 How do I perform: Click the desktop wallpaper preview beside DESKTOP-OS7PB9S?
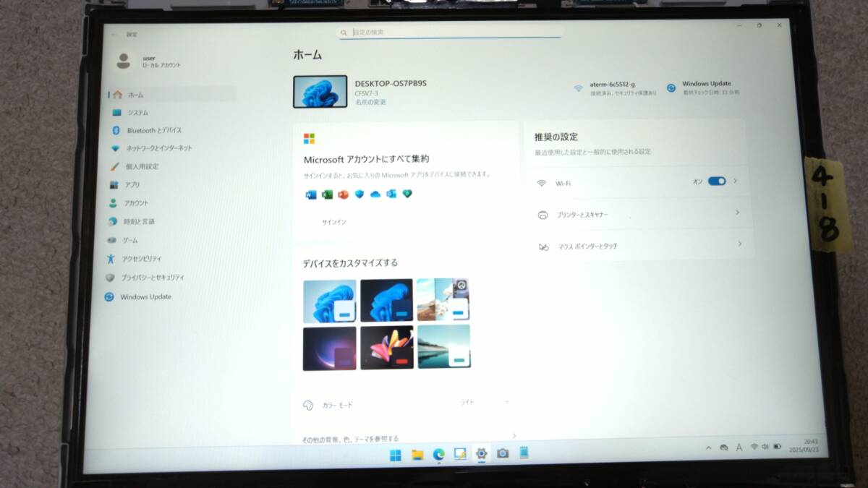click(x=320, y=92)
